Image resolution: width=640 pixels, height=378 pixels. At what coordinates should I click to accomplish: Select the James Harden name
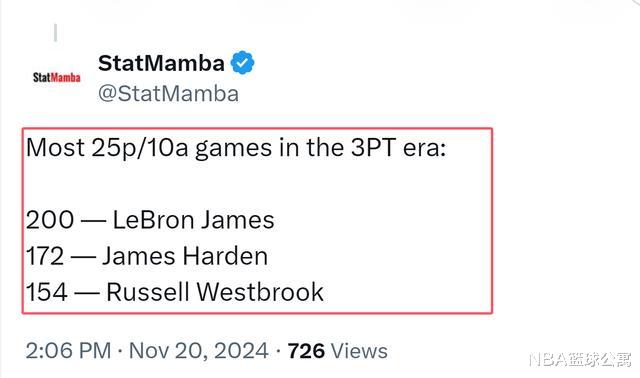coord(185,256)
